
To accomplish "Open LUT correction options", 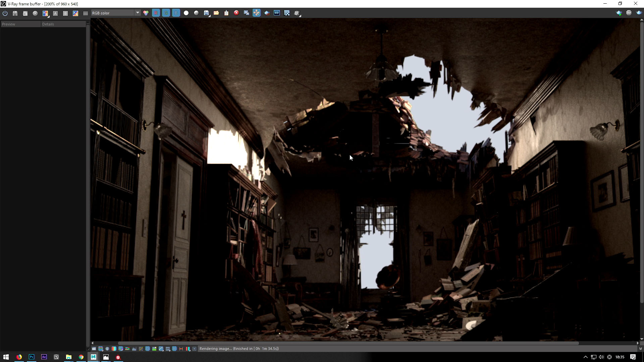I will tap(168, 349).
